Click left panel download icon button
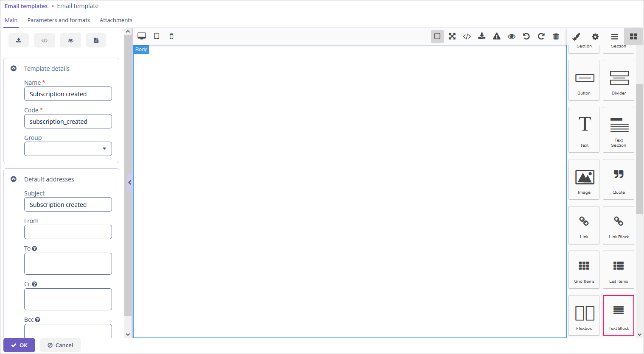Screen dimensions: 644x354 [19, 40]
